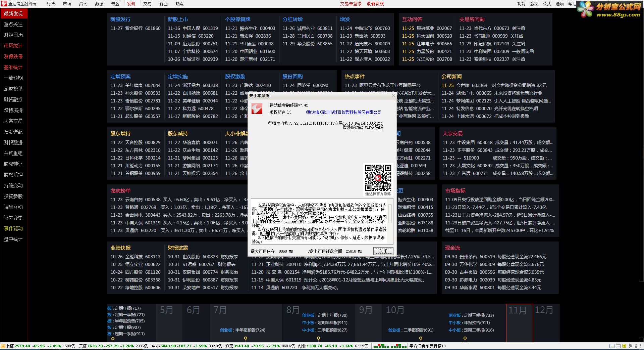644x350 pixels.
Task: Open the 新股上市 section header
Action: tap(178, 19)
